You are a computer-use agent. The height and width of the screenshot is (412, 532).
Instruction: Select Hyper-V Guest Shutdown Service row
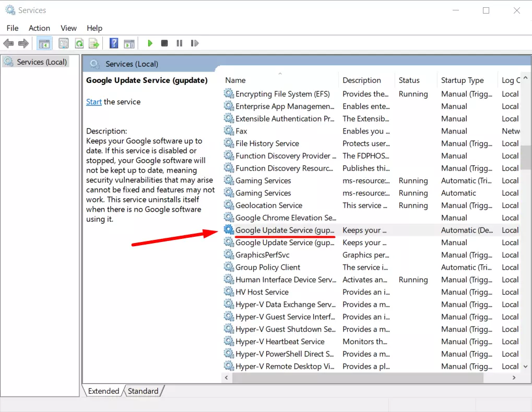(372, 329)
